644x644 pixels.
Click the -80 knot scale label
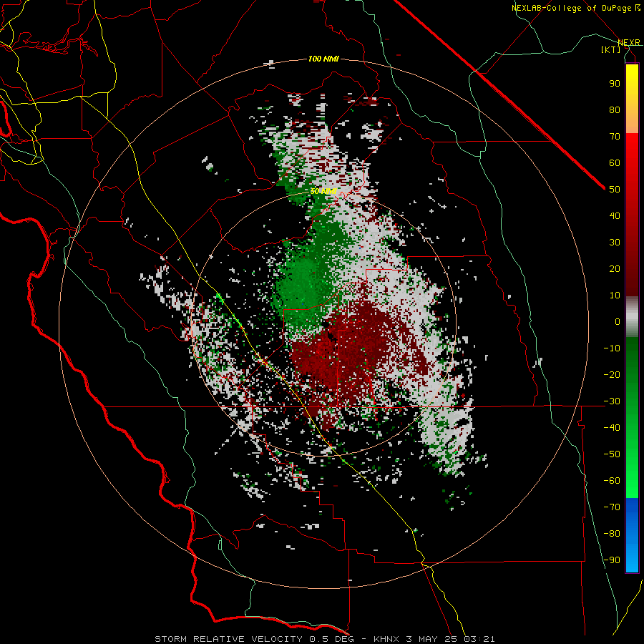612,534
